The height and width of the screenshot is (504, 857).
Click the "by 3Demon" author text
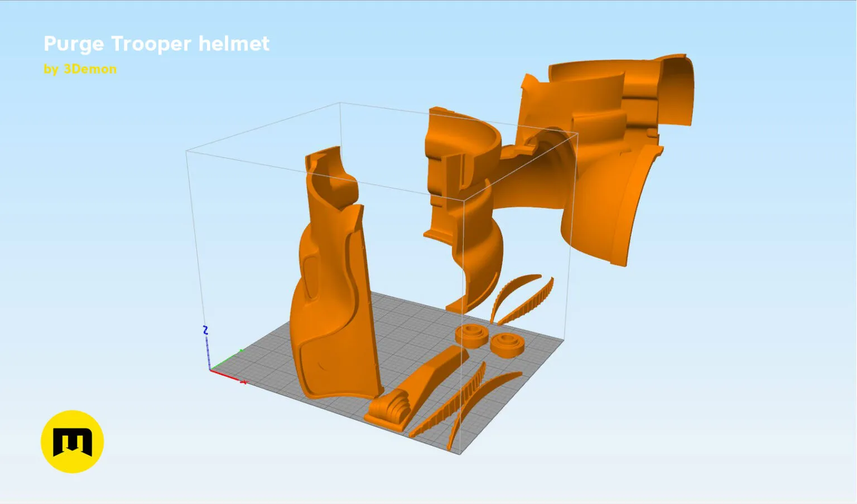(x=80, y=69)
